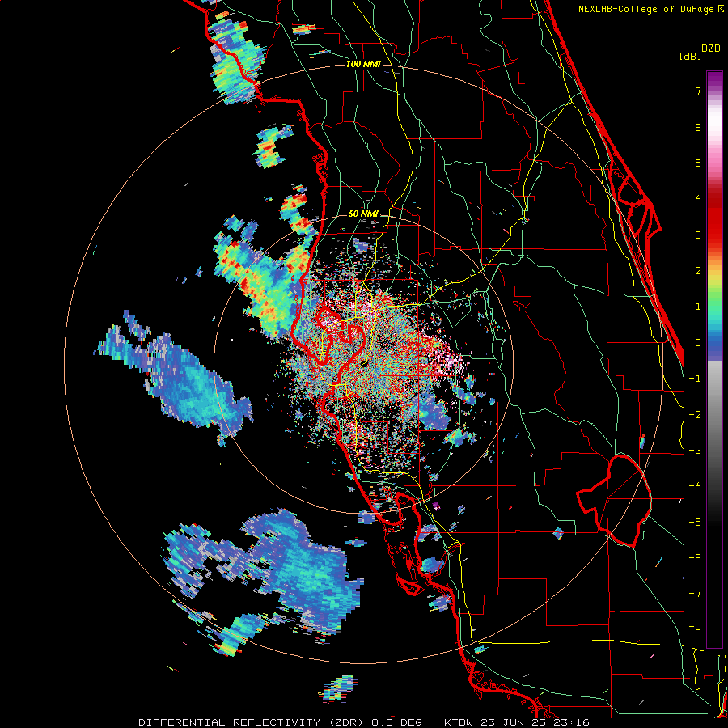Click the "0" value on the color scale
The image size is (728, 728).
[698, 343]
